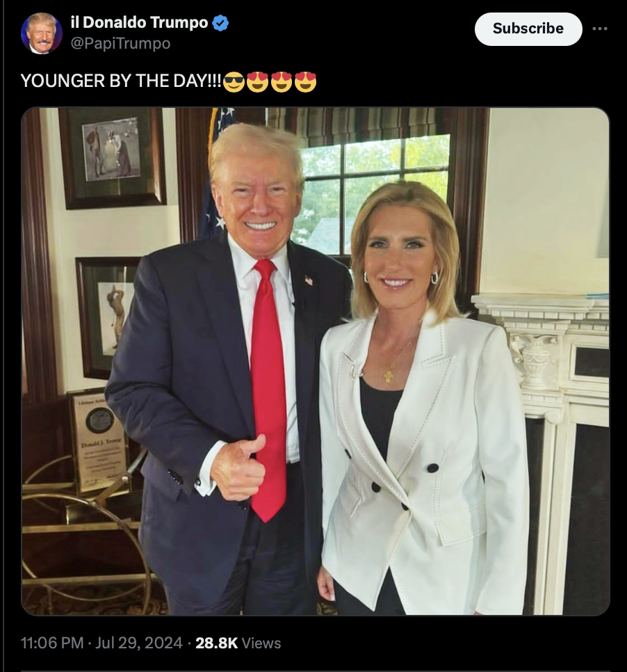The width and height of the screenshot is (627, 672).
Task: Click the top framed golf picture in photo
Action: tap(112, 157)
